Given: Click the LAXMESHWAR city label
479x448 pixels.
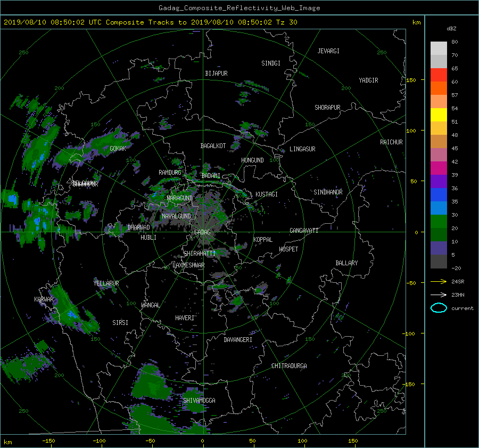Looking at the screenshot, I should pos(188,265).
